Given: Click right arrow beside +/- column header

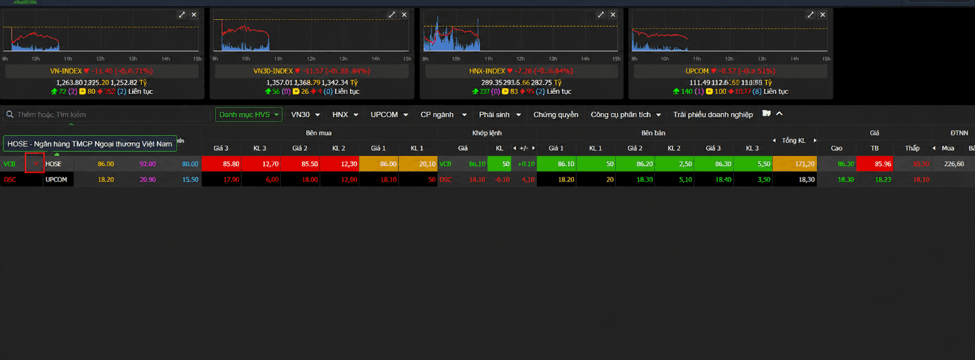Looking at the screenshot, I should (532, 148).
